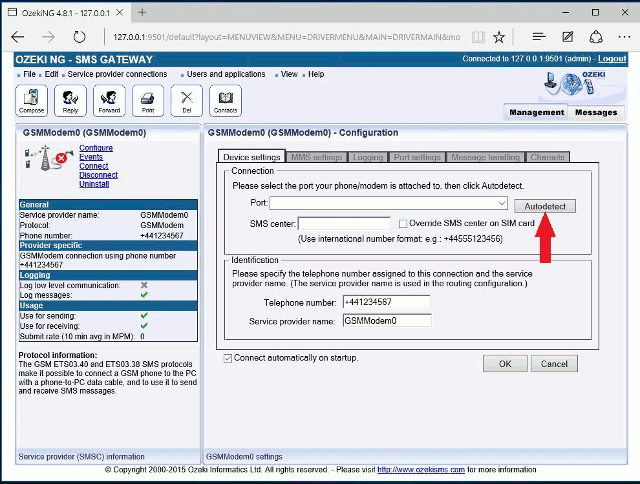This screenshot has height=484, width=640.
Task: Click the Logout link
Action: click(612, 59)
